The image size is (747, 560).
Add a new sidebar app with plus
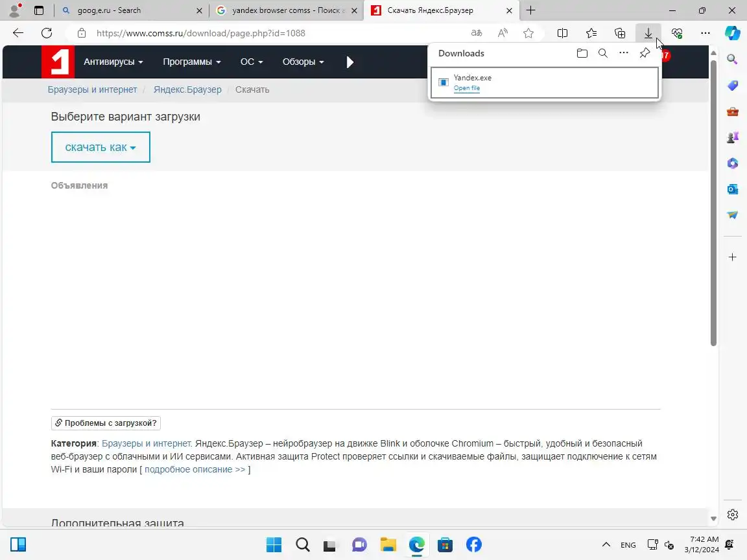pos(733,257)
